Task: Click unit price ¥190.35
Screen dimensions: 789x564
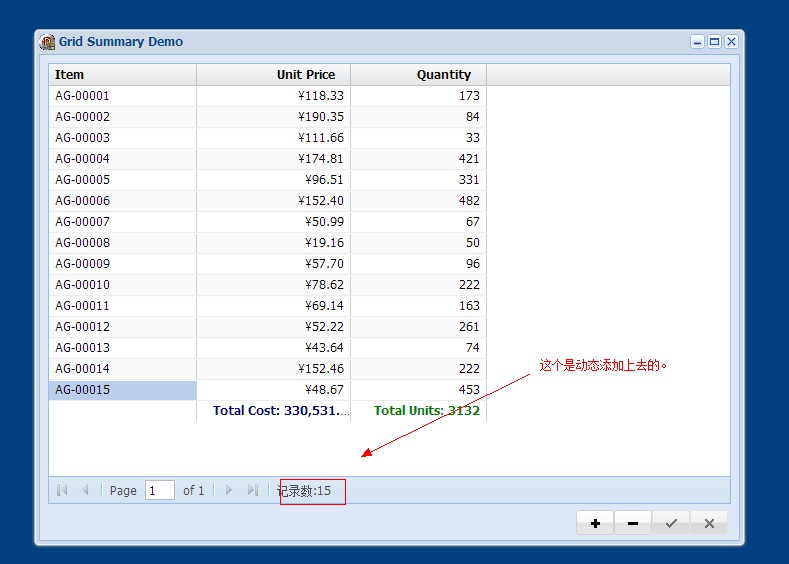Action: pos(273,117)
